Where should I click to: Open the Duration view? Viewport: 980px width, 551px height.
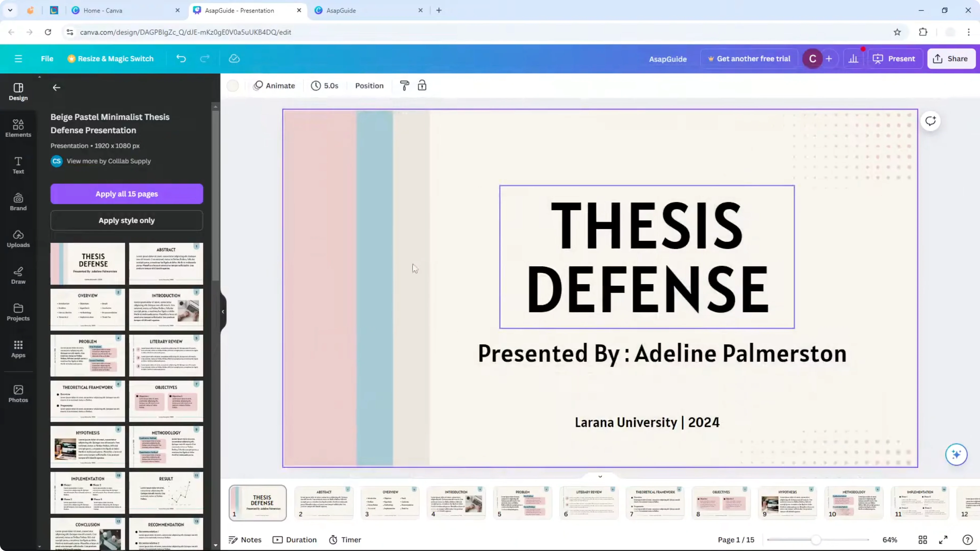(x=295, y=540)
